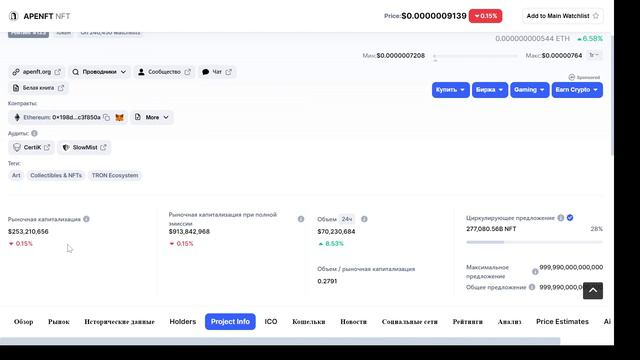The image size is (640, 360).
Task: Click the scroll-to-top arrow button
Action: (593, 291)
